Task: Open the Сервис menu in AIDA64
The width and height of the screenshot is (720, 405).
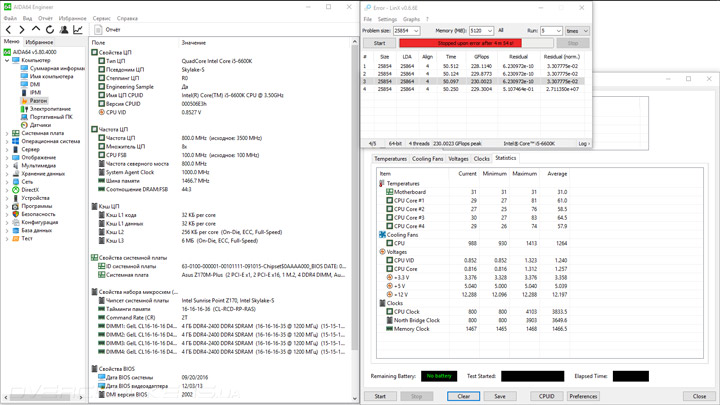Action: coord(101,18)
